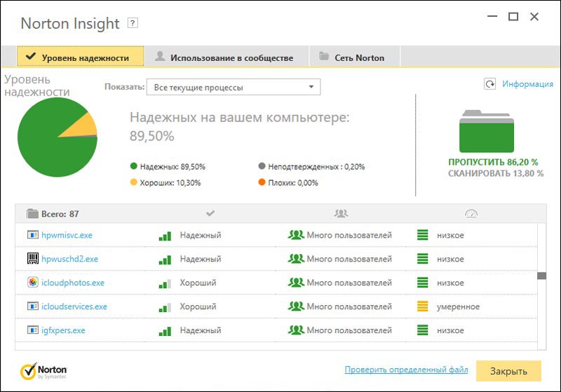The width and height of the screenshot is (561, 392).
Task: Click the icloudphotos.exe colorful file icon
Action: click(x=32, y=283)
